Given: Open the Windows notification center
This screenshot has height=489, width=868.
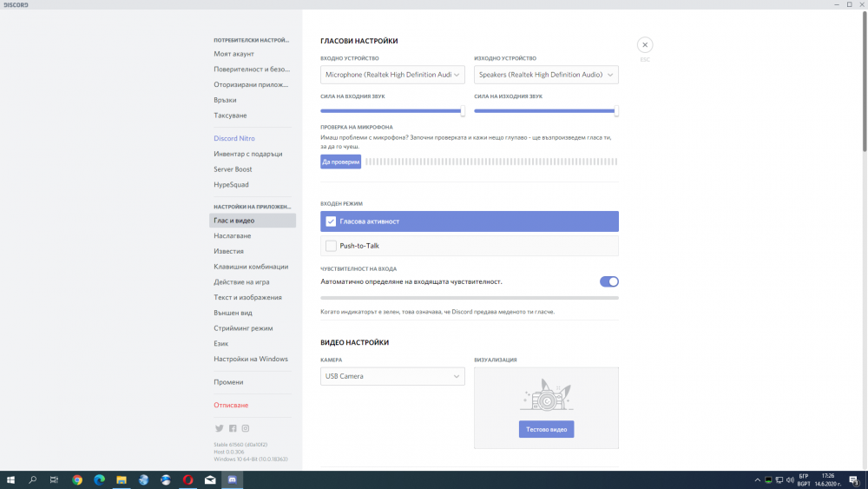Looking at the screenshot, I should pyautogui.click(x=854, y=480).
